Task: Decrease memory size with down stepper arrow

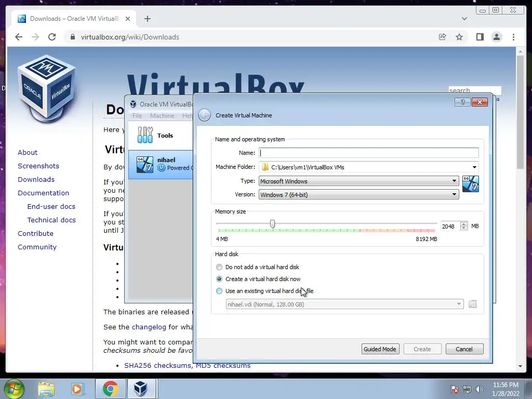Action: coord(463,229)
